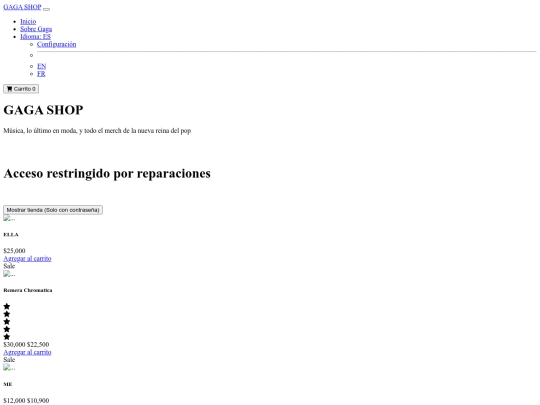The image size is (540, 405).
Task: Toggle the navbar collapse button beside GAGA SHOP
Action: tap(46, 9)
